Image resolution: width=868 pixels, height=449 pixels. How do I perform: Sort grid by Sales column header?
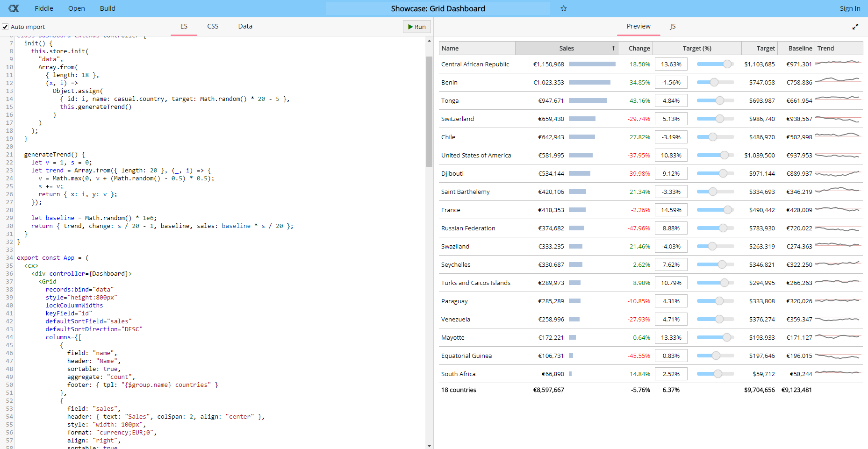[x=567, y=48]
